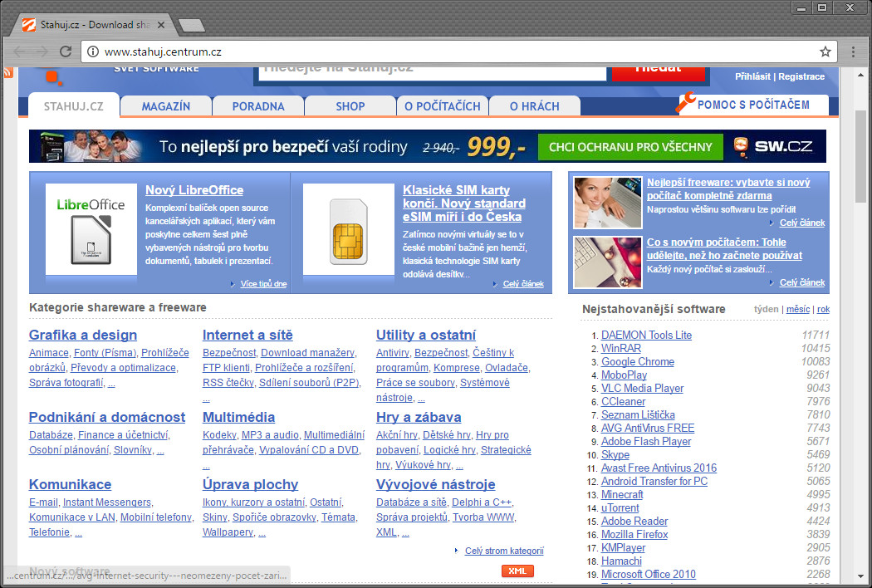Open the MAGAZÍN tab
The height and width of the screenshot is (588, 872).
pos(166,106)
